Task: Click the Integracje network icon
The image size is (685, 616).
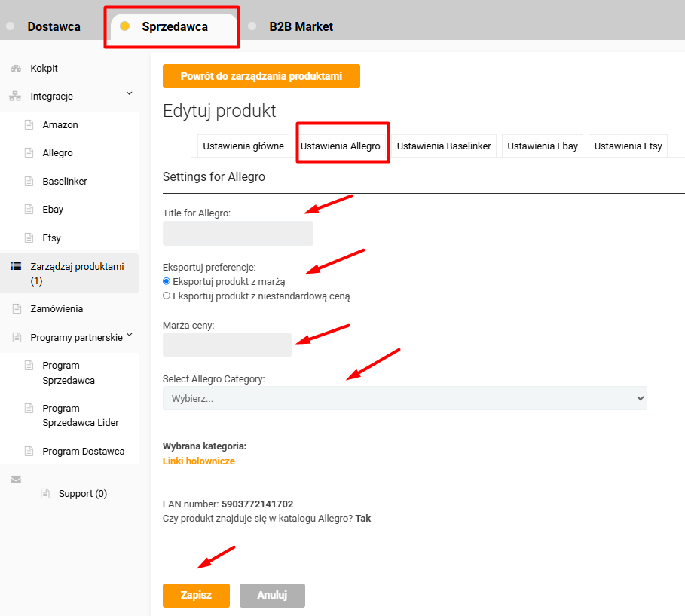Action: click(x=15, y=97)
